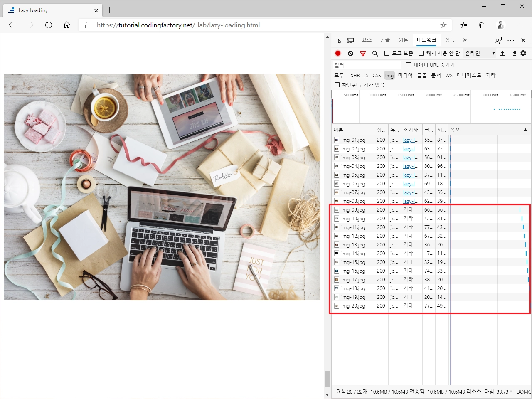Screen dimensions: 532x399
Task: Click the page vertical scrollbar thumb
Action: 327,379
